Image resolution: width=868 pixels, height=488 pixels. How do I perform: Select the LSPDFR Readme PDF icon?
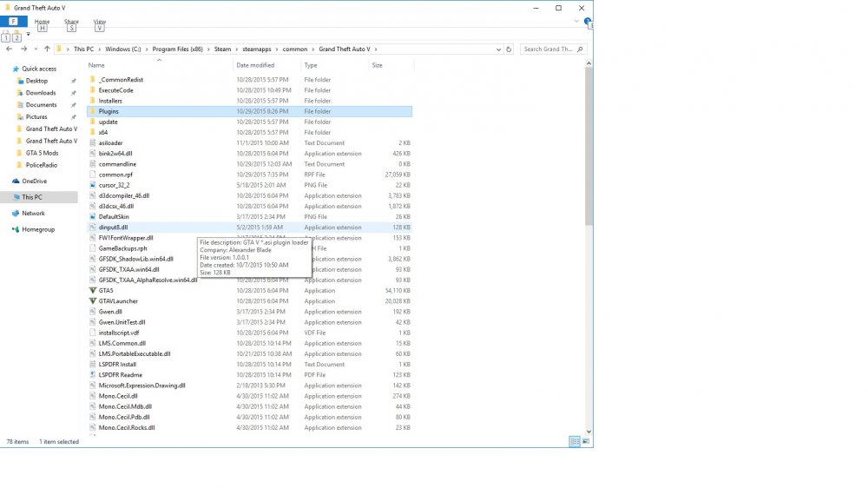pyautogui.click(x=93, y=375)
